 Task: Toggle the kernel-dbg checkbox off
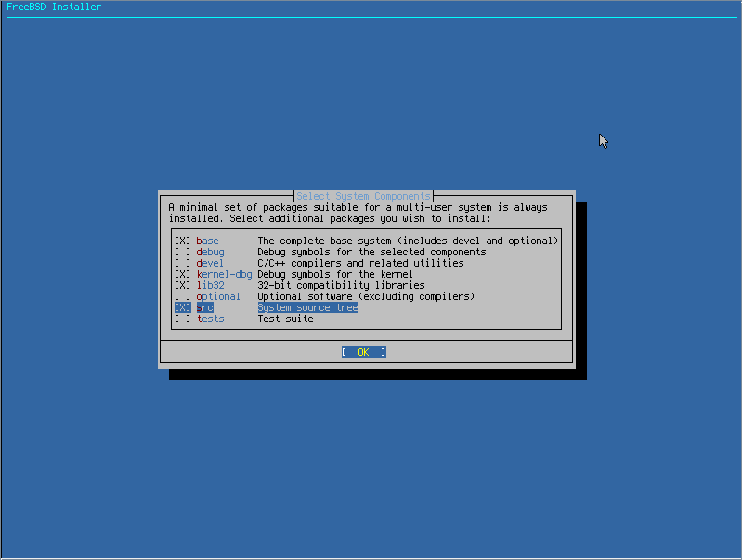[182, 274]
